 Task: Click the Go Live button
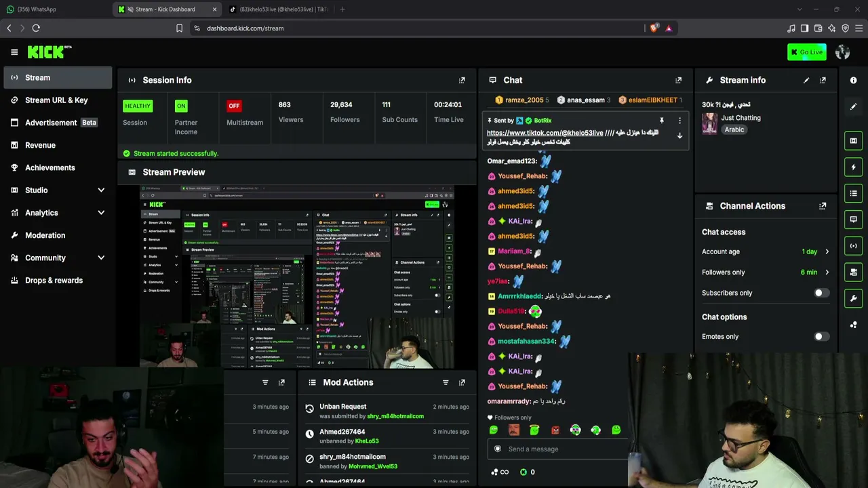click(807, 52)
